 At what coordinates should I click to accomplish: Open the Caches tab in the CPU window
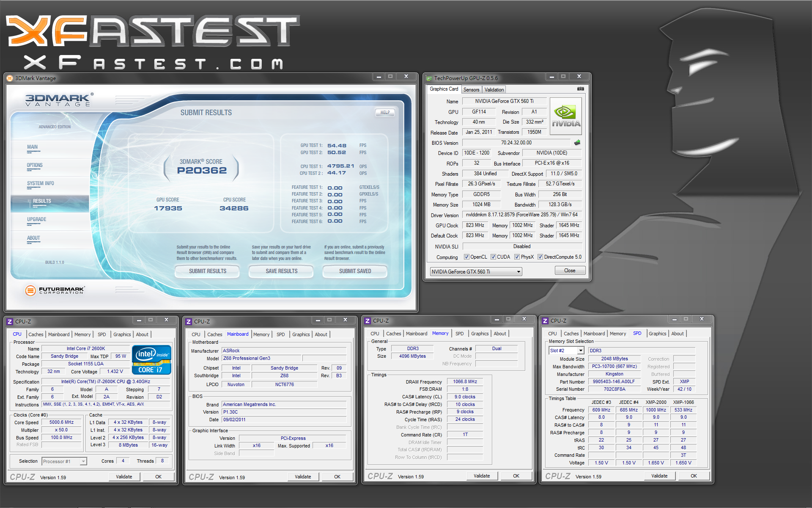36,334
